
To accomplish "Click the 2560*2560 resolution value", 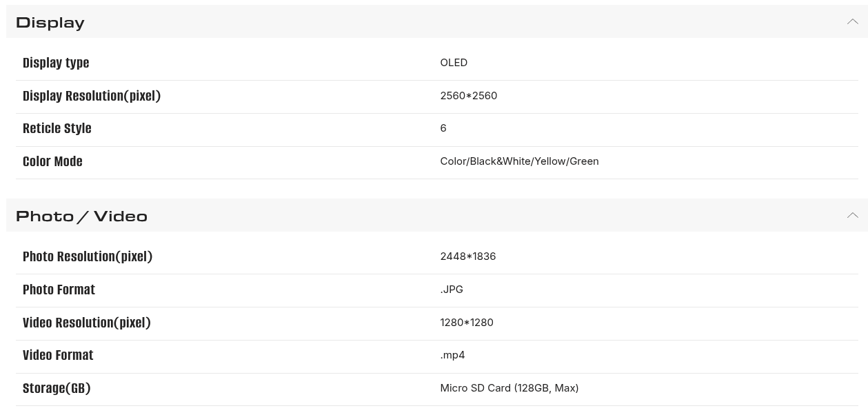I will click(x=469, y=96).
